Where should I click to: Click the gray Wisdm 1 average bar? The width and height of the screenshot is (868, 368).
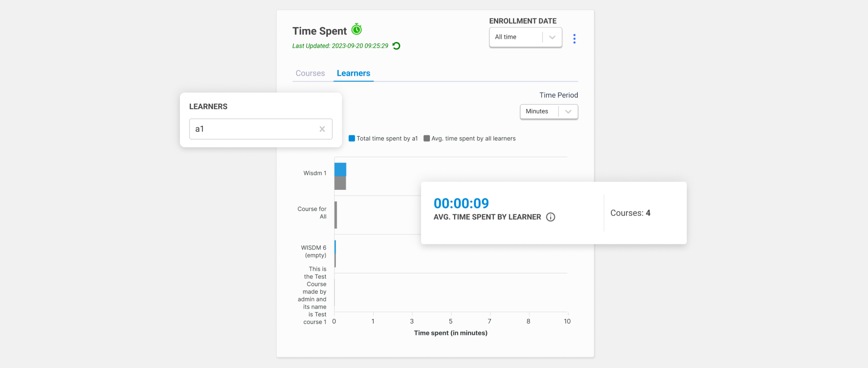pyautogui.click(x=340, y=183)
